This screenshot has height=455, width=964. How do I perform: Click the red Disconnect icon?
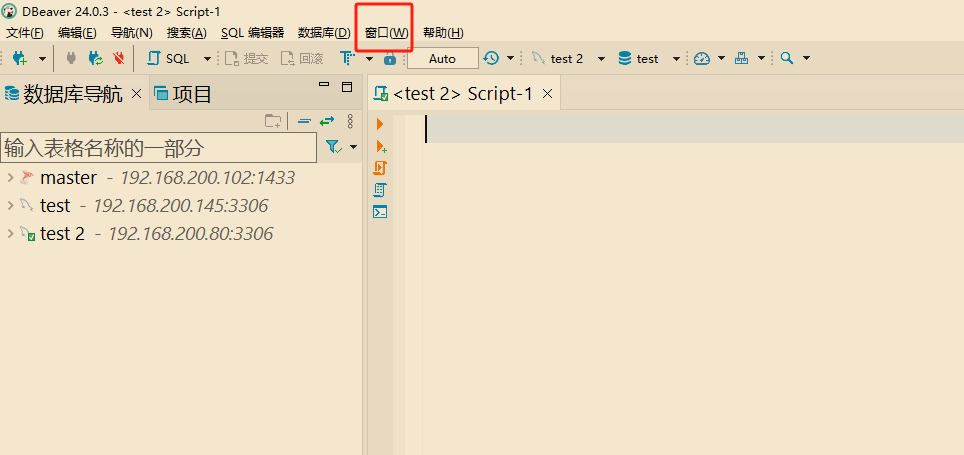[119, 58]
